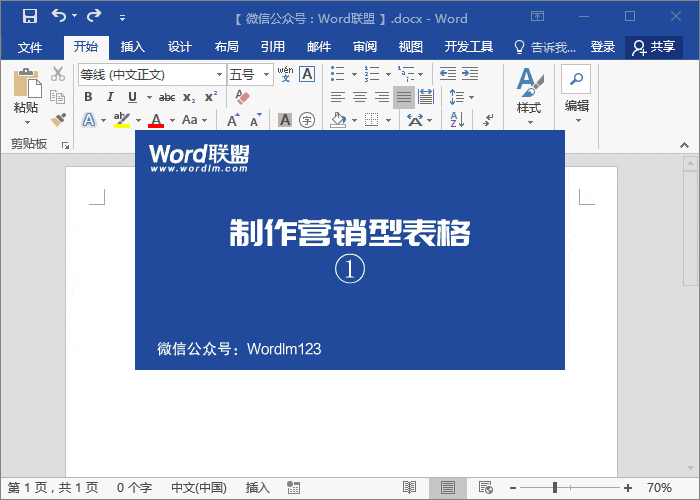Toggle underline formatting
700x500 pixels.
(x=132, y=97)
